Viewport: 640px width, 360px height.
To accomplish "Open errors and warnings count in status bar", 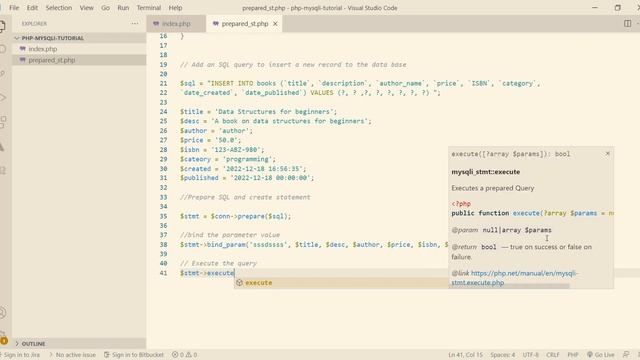I will 184,355.
